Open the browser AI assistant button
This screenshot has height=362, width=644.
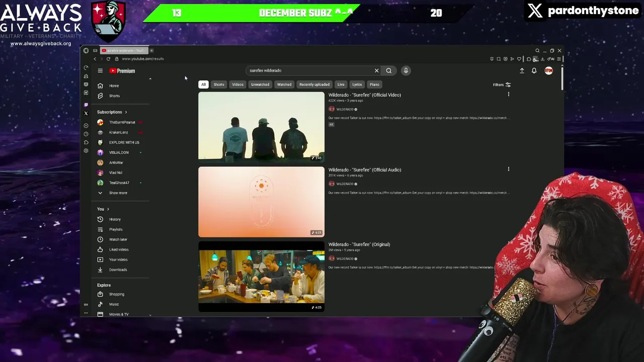551,59
